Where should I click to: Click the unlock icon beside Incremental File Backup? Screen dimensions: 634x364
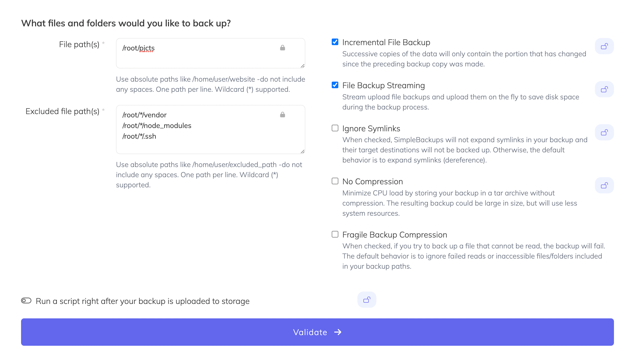(x=604, y=46)
